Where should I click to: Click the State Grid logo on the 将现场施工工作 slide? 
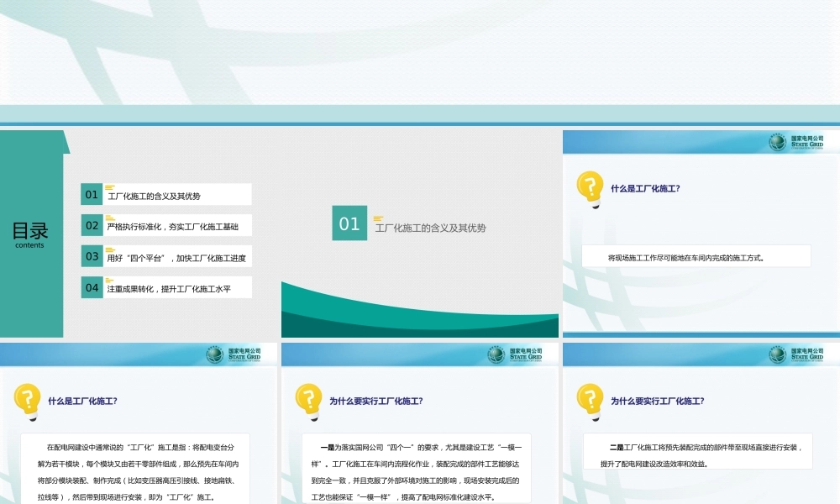pos(796,142)
